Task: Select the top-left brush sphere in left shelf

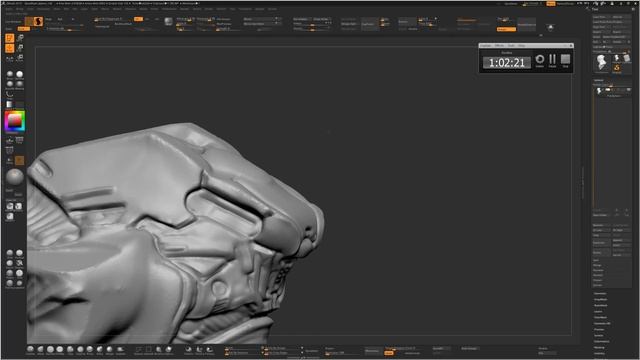Action: pyautogui.click(x=10, y=75)
